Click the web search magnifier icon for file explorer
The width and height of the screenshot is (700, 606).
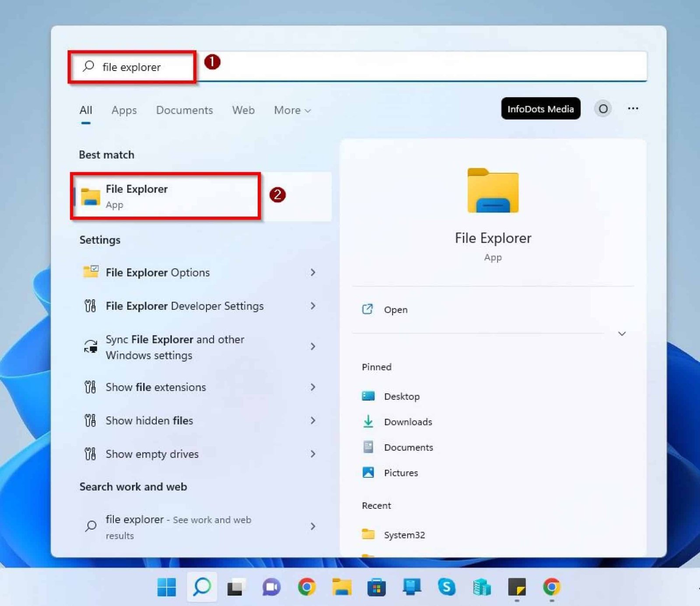tap(91, 526)
